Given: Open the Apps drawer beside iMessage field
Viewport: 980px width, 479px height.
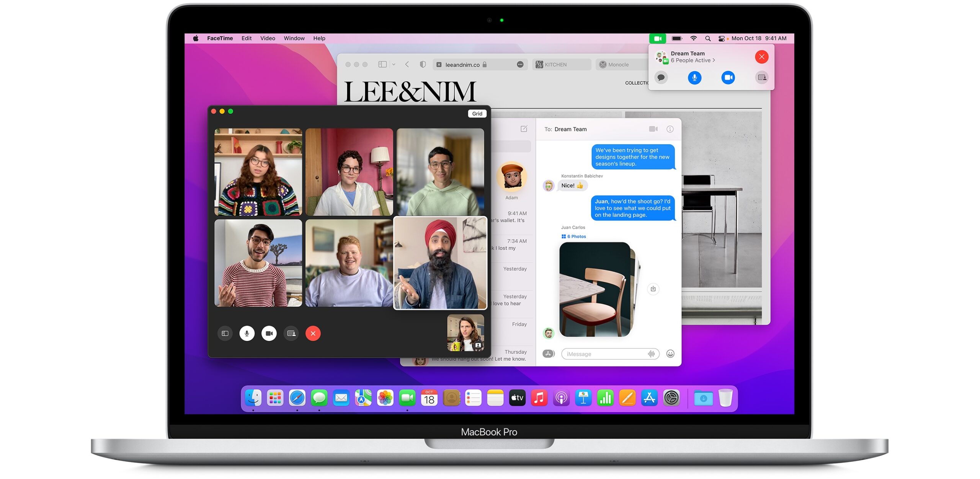Looking at the screenshot, I should coord(548,354).
